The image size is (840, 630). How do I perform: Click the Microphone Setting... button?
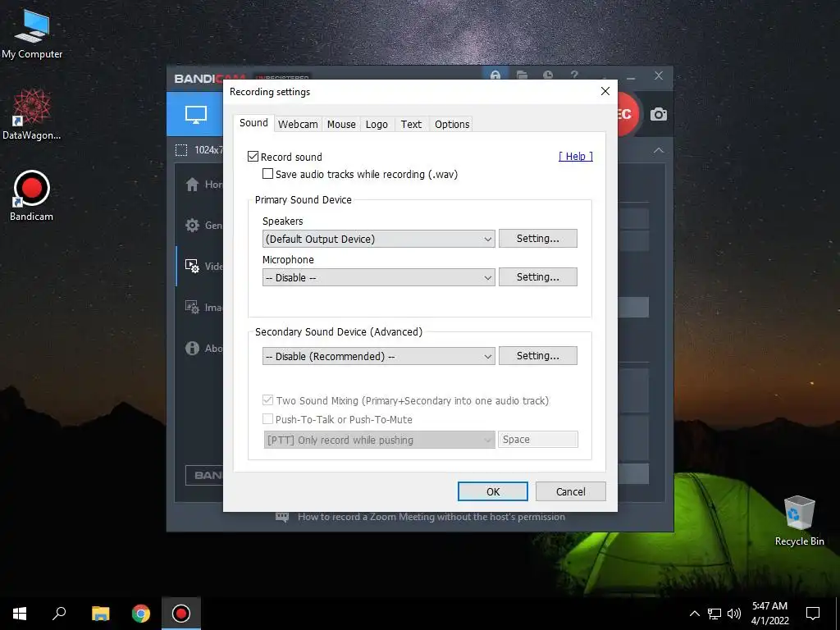(x=538, y=277)
